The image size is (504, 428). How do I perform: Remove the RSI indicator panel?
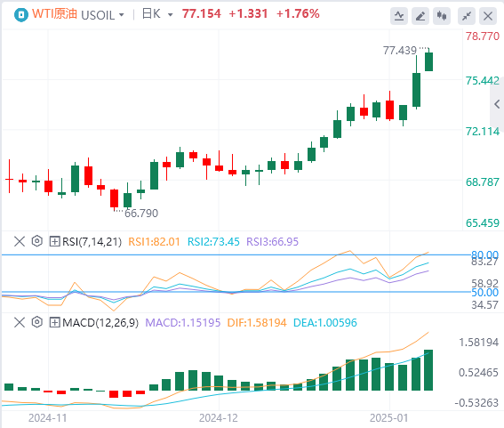click(x=20, y=241)
